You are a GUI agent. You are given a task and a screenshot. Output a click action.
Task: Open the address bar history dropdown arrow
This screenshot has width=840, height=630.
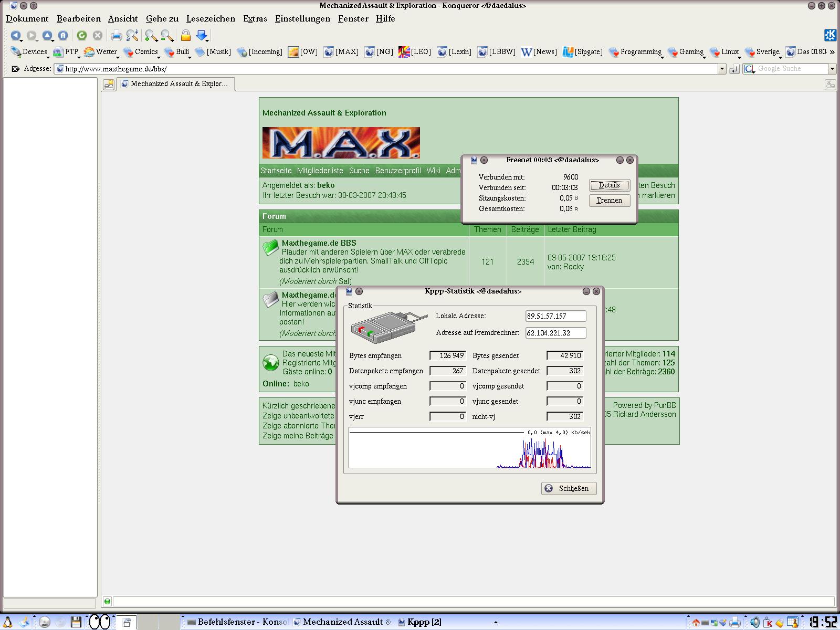722,69
